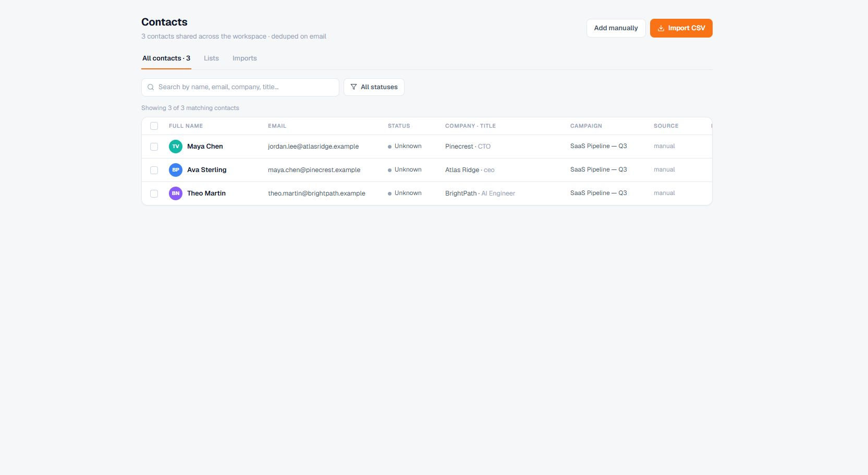The height and width of the screenshot is (475, 868).
Task: Click the funnel filter icon
Action: (x=353, y=87)
